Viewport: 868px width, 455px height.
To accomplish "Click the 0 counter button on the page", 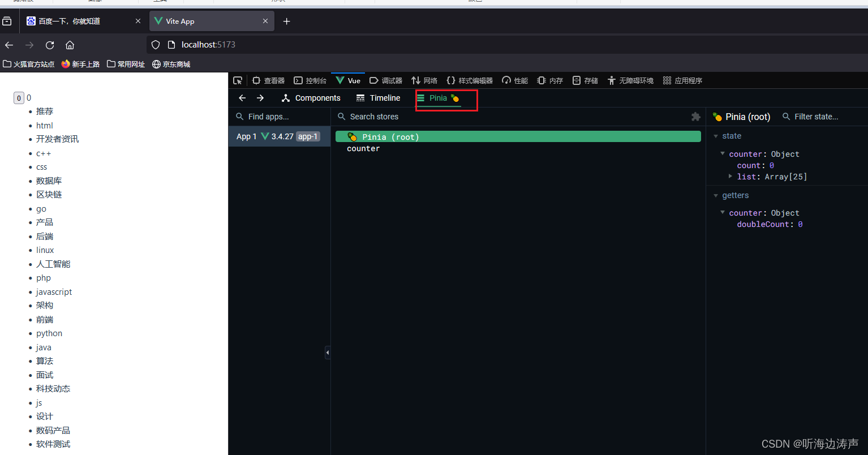I will pos(19,98).
